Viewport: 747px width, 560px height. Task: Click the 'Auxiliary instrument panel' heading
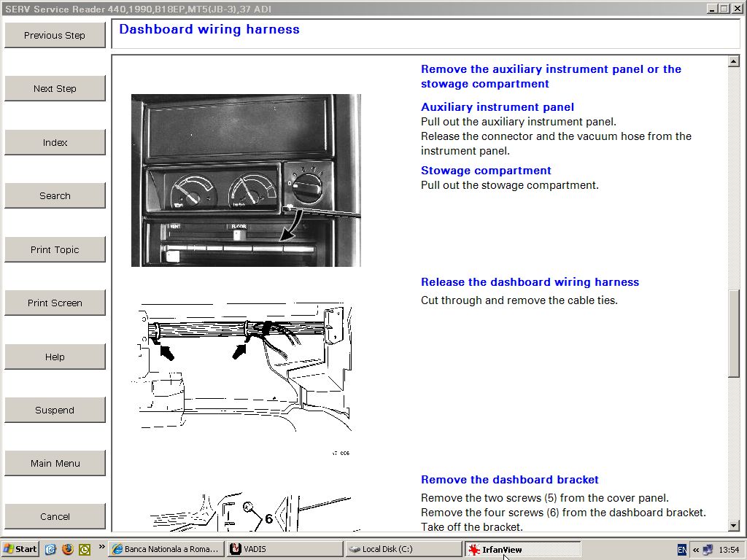point(498,107)
